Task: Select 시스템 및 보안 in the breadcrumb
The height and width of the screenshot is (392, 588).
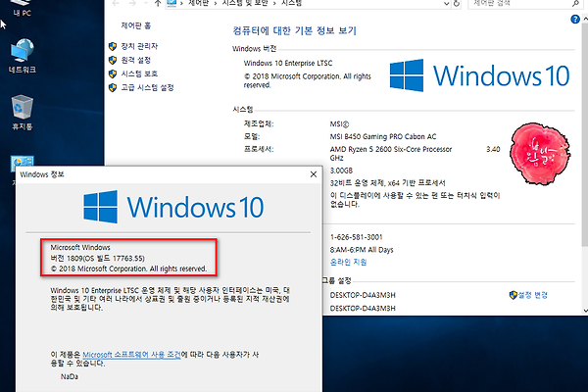Action: point(245,3)
